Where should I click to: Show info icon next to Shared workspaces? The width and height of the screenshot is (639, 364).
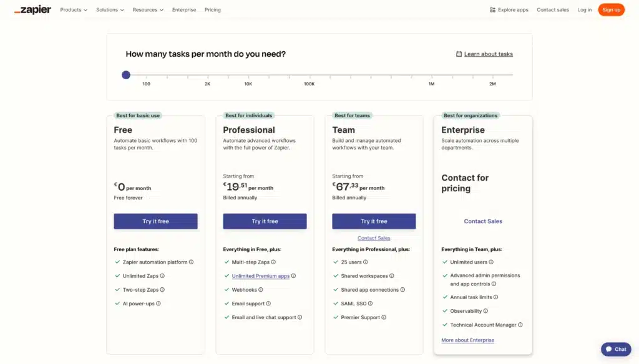(392, 276)
